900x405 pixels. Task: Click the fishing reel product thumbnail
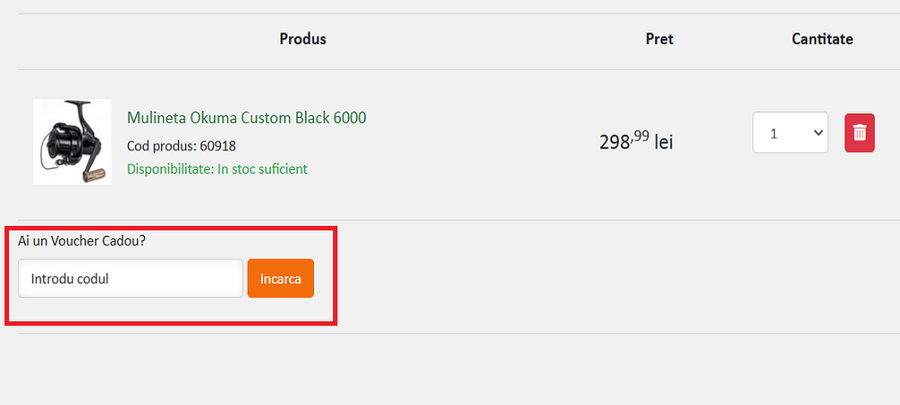[x=72, y=141]
